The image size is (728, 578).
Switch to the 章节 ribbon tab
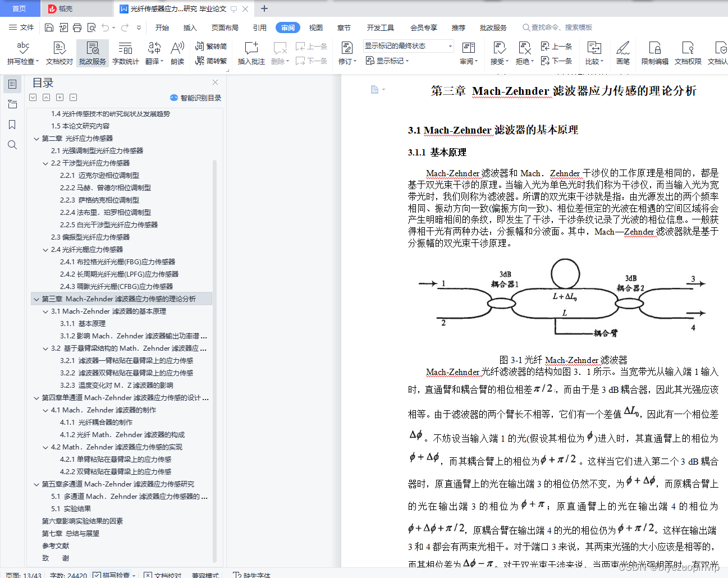(344, 27)
